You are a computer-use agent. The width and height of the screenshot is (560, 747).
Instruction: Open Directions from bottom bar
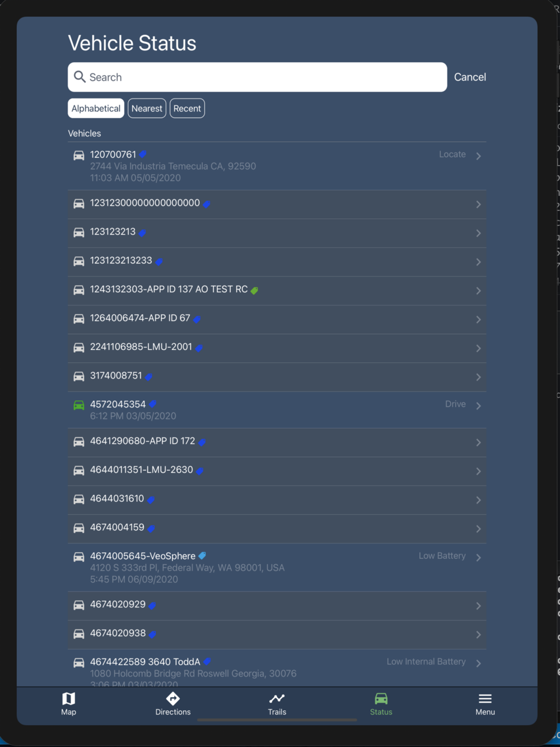click(x=172, y=698)
